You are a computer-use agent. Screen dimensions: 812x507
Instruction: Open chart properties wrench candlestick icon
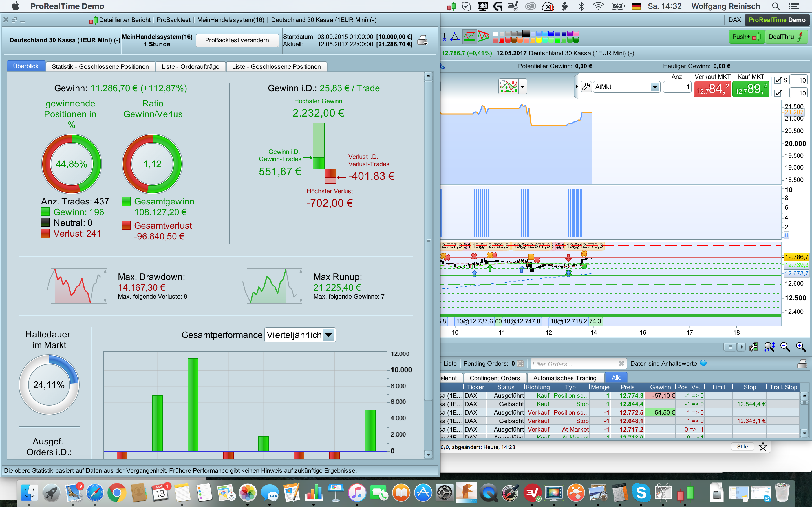coord(754,347)
